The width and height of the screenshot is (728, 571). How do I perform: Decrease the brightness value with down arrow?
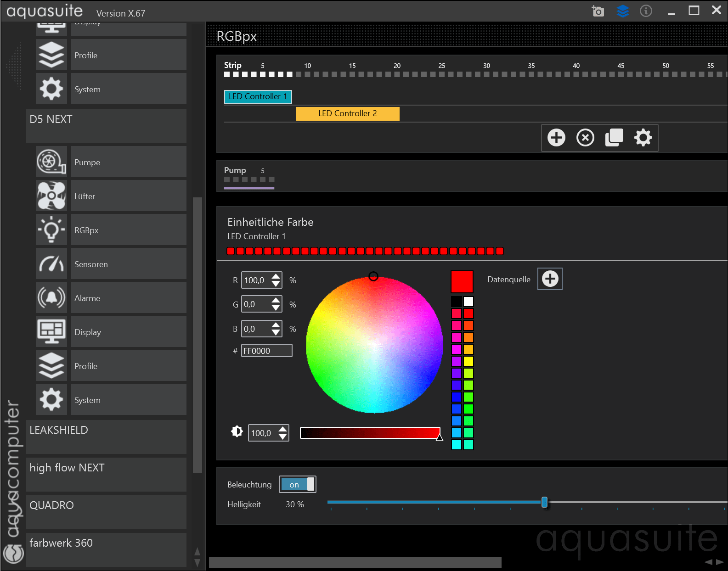[283, 437]
